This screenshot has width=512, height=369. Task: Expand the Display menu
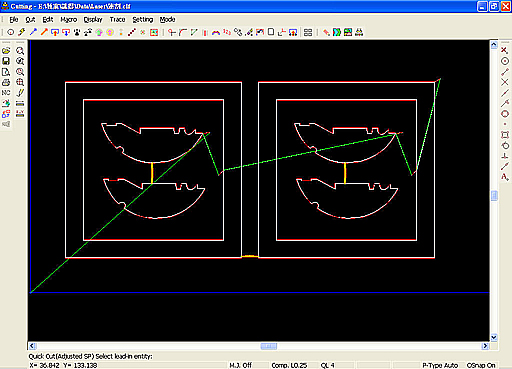pyautogui.click(x=93, y=20)
